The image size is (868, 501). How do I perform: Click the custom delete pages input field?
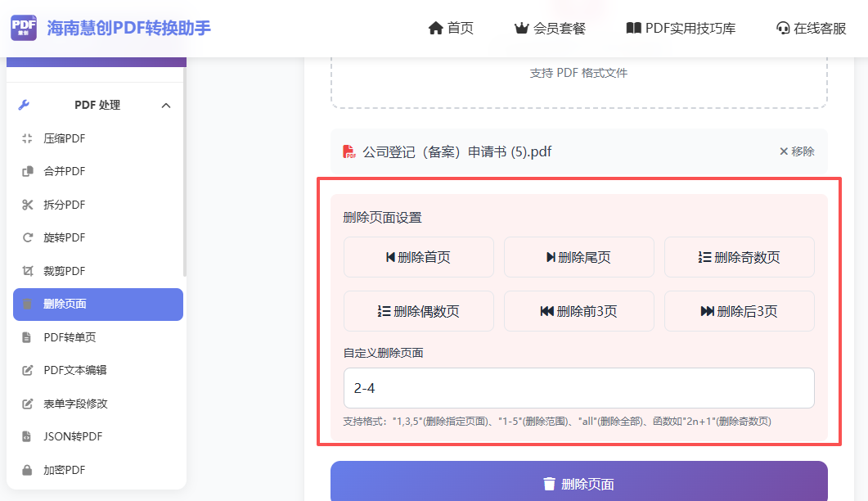click(x=579, y=388)
